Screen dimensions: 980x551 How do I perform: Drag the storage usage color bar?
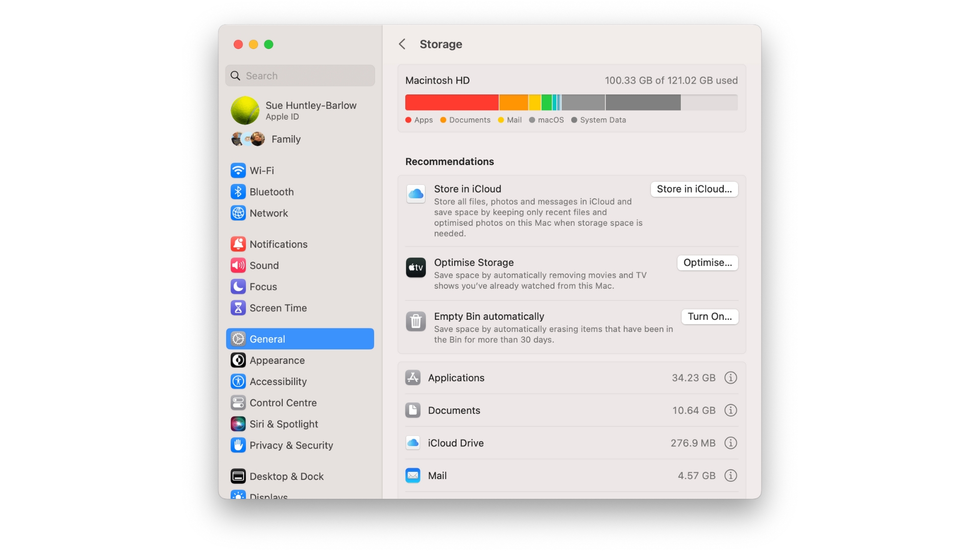click(572, 102)
